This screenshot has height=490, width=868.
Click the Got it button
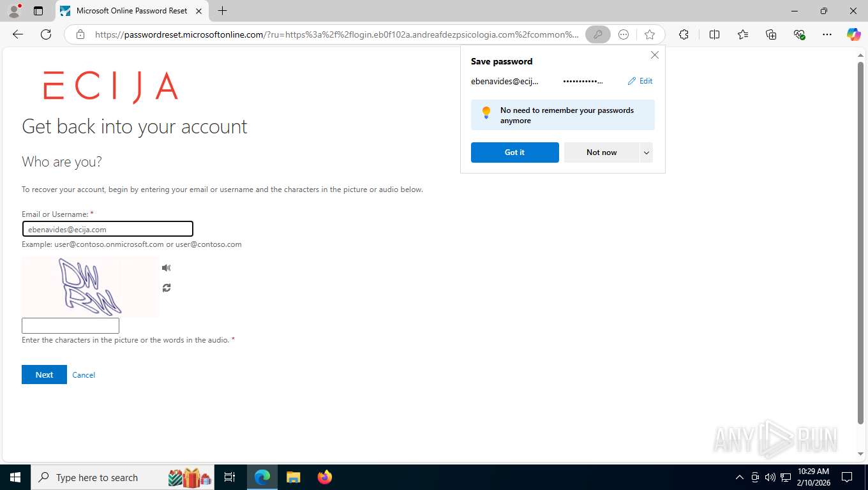pos(514,152)
